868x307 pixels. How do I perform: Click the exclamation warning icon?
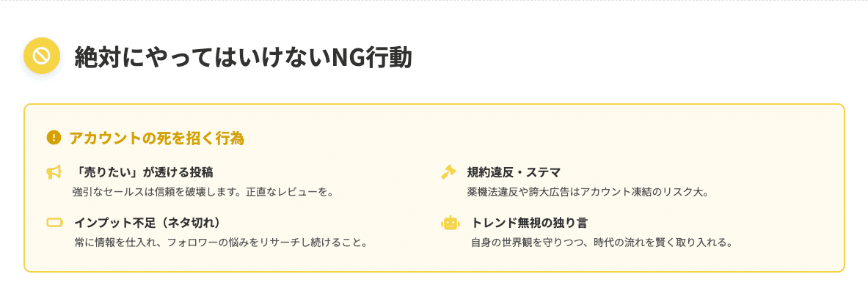click(x=54, y=137)
